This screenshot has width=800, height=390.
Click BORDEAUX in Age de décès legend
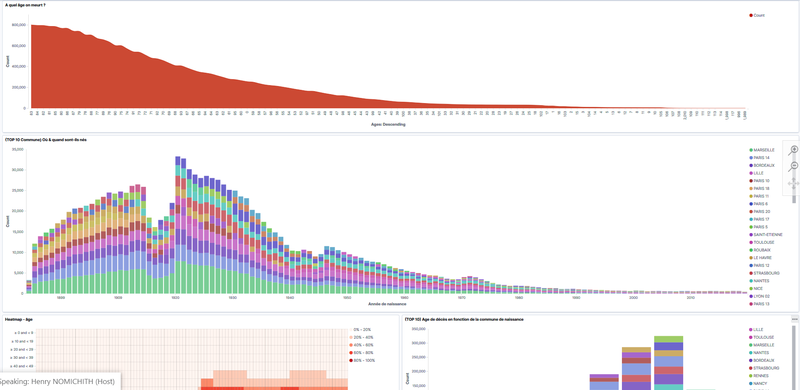[762, 360]
